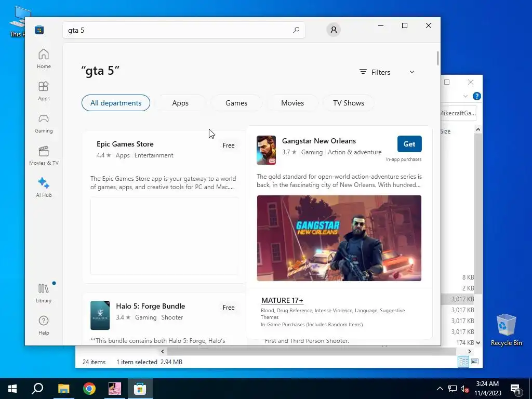Select Movies filter tab

click(292, 103)
